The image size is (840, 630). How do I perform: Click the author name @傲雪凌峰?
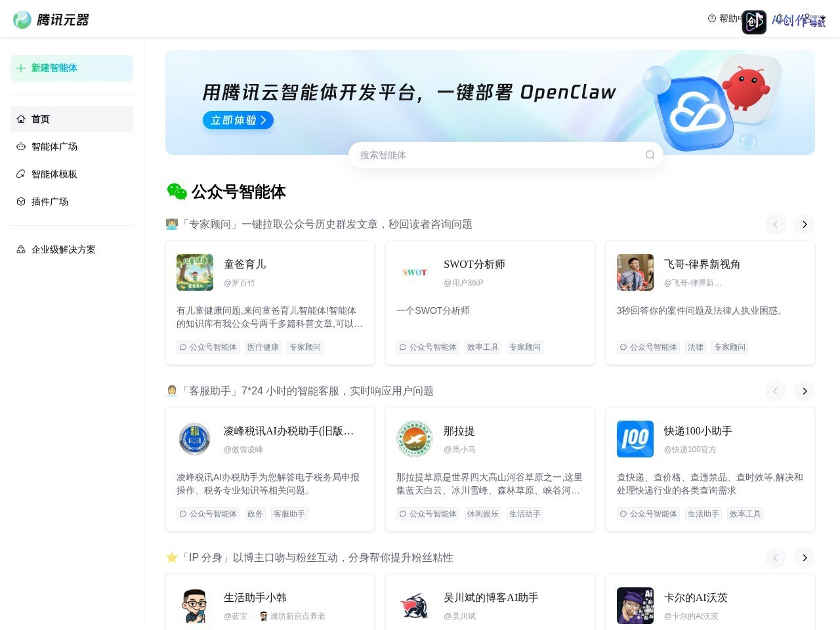tap(243, 450)
